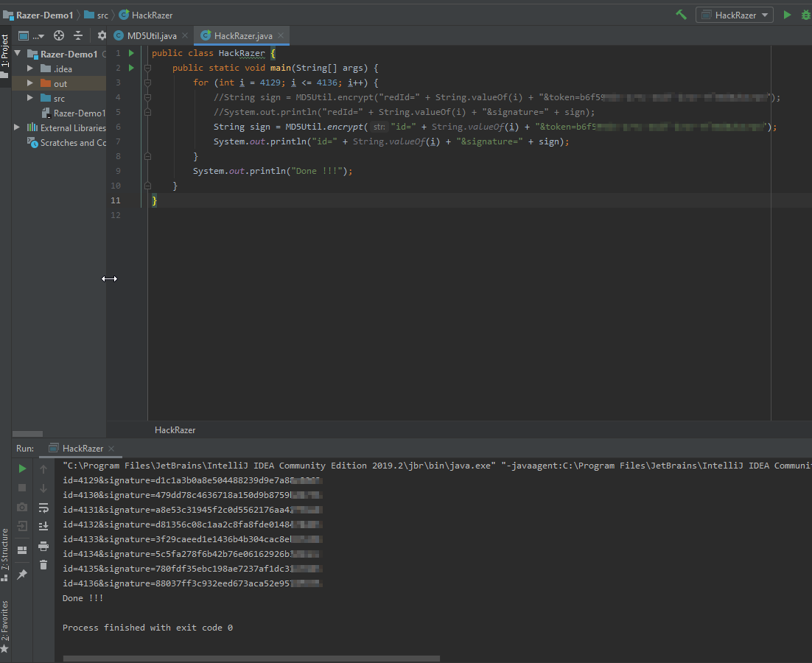Toggle scroll to end of console

pos(43,526)
